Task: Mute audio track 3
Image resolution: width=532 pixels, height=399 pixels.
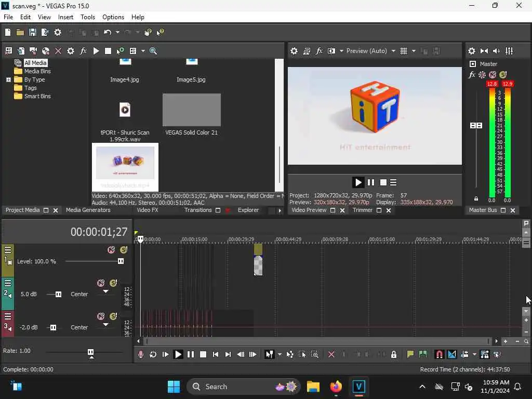Action: [x=101, y=316]
